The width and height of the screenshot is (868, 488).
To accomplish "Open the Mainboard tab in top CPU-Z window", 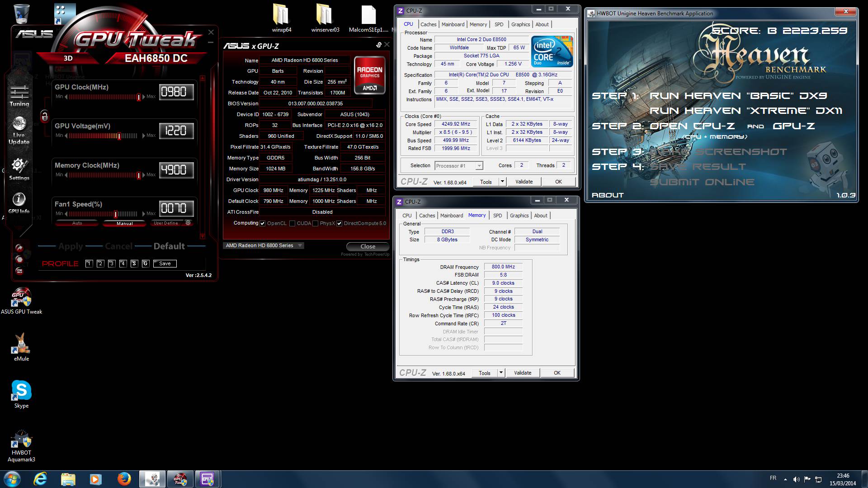I will click(453, 24).
